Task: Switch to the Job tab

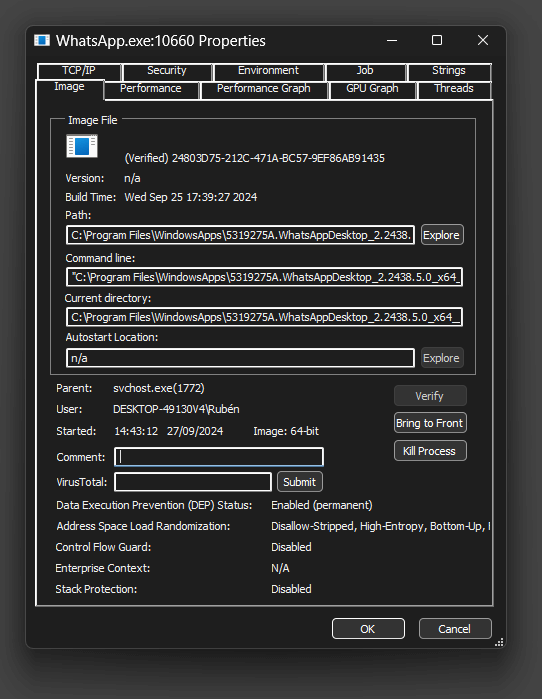Action: coord(365,70)
